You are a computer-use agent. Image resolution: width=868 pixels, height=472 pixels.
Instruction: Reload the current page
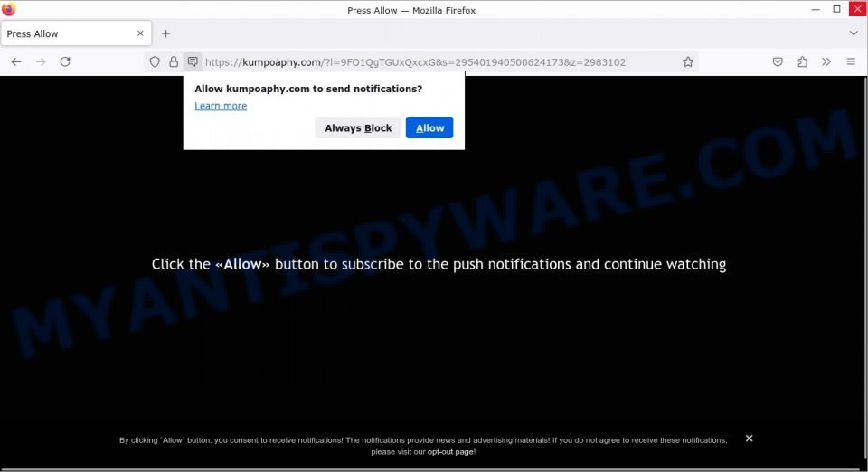[65, 62]
